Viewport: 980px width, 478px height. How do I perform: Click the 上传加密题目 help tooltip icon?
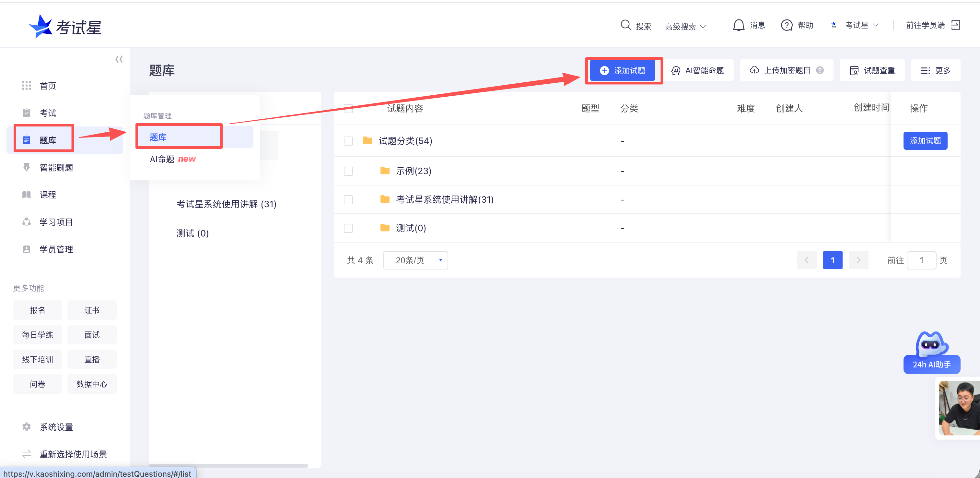click(820, 70)
